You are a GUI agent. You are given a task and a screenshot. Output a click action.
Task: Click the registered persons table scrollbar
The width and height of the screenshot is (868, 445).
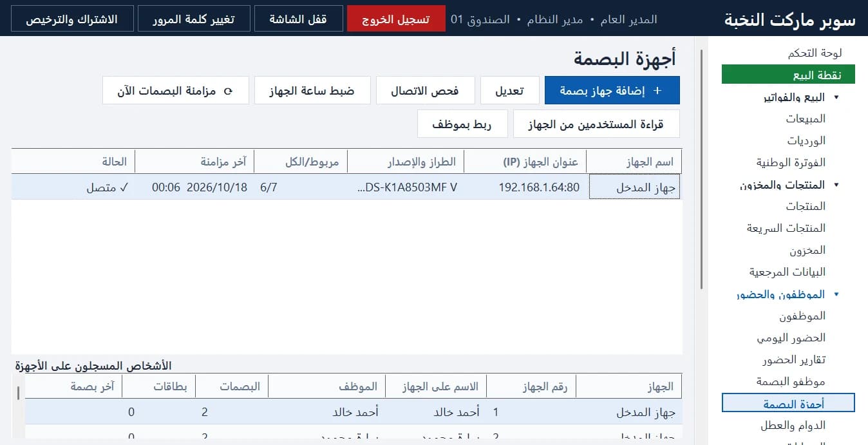(18, 393)
